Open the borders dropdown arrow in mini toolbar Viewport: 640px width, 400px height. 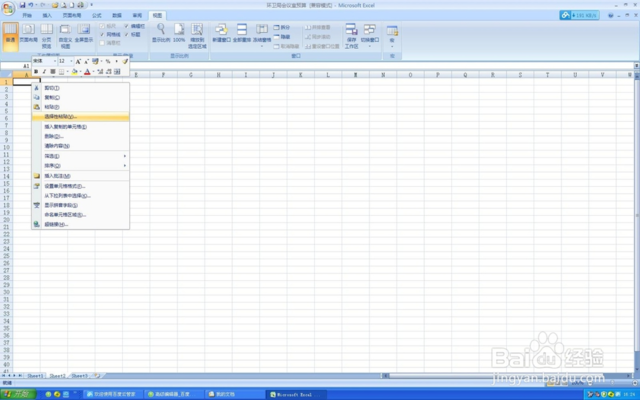pos(67,71)
